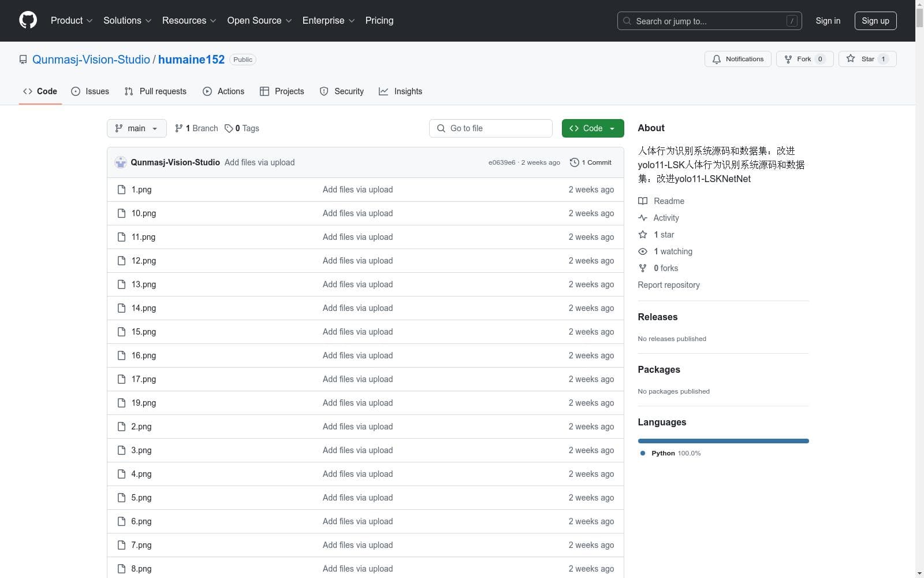Click the Sign up button

tap(875, 21)
